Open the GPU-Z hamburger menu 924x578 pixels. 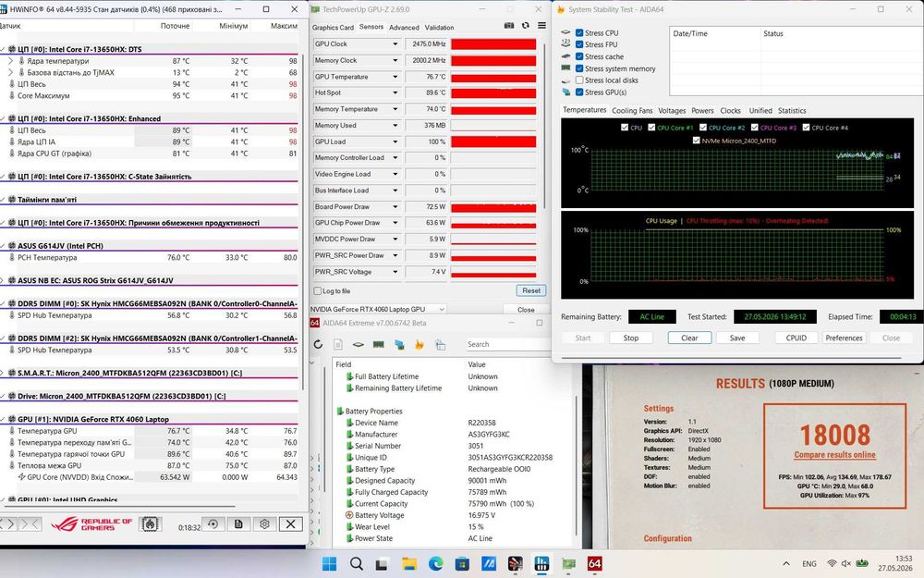point(541,26)
